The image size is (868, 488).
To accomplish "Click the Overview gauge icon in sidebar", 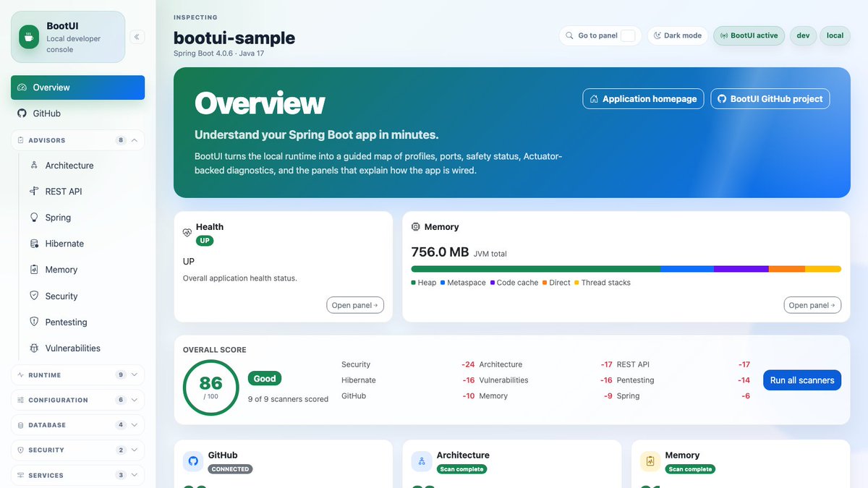I will pos(22,87).
